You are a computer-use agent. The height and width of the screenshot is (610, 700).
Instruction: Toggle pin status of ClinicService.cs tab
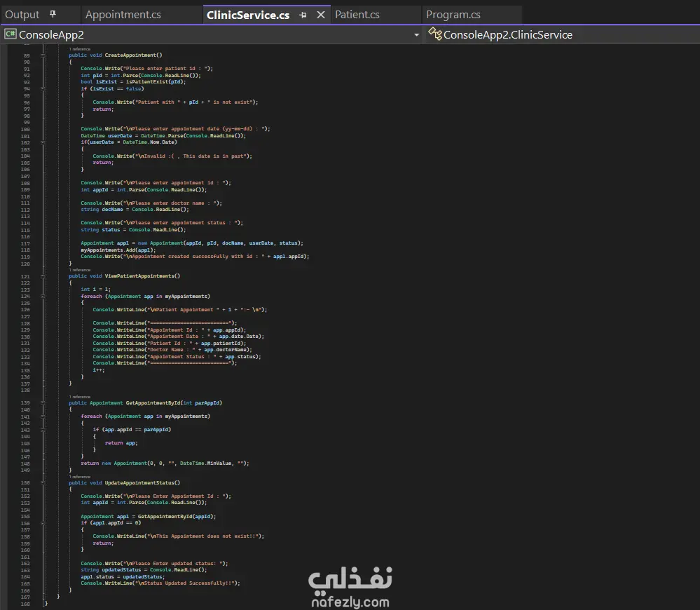click(303, 15)
